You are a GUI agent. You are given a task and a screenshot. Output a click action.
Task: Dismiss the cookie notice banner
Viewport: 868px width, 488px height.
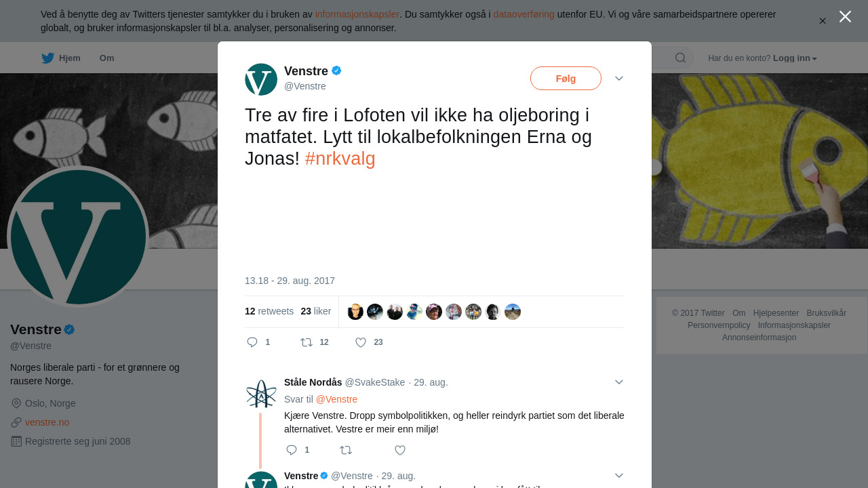[x=823, y=21]
